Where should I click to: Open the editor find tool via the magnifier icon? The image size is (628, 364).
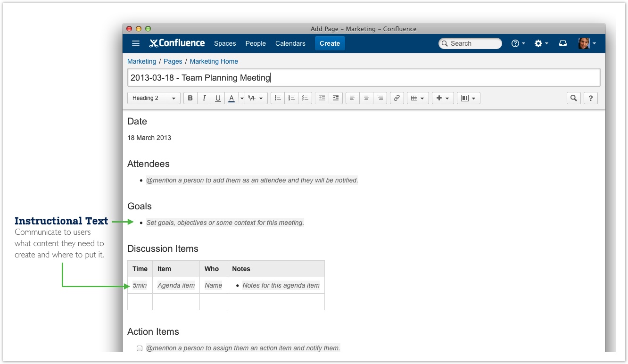573,98
